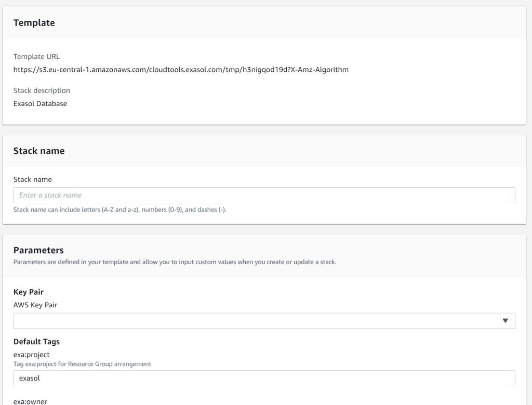Click the stack name allowed-characters hint text
532x405 pixels.
119,210
